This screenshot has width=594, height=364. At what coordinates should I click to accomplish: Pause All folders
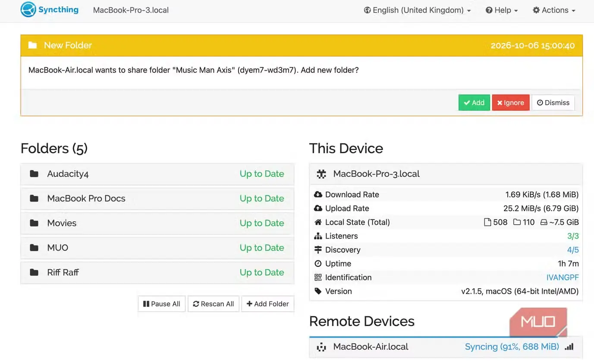click(x=162, y=304)
